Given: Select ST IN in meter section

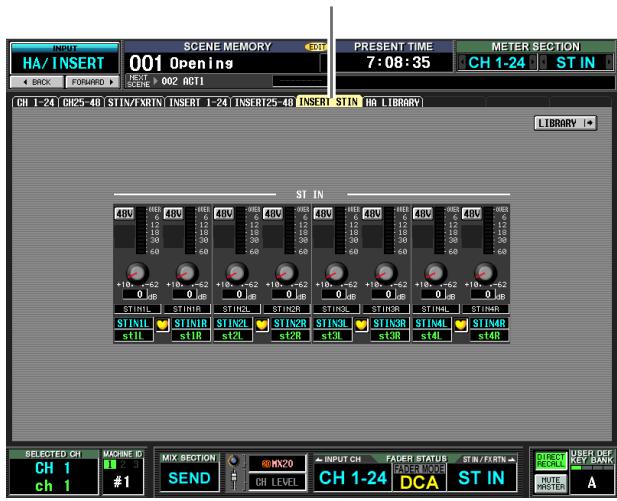Looking at the screenshot, I should (575, 63).
